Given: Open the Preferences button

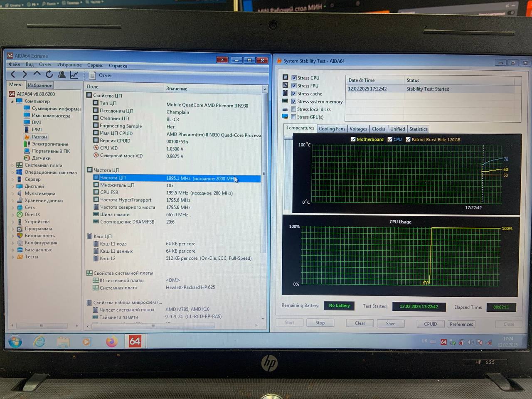Looking at the screenshot, I should coord(461,324).
